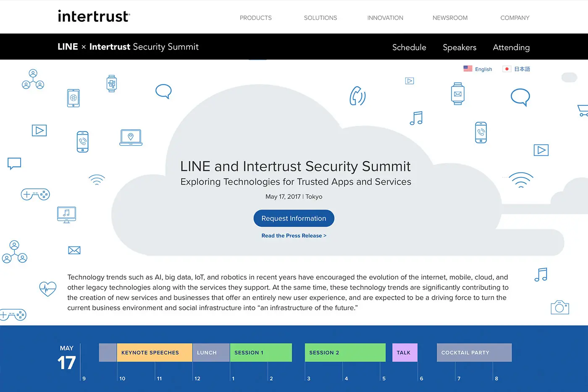
Task: Go to the Speakers section
Action: pyautogui.click(x=459, y=47)
